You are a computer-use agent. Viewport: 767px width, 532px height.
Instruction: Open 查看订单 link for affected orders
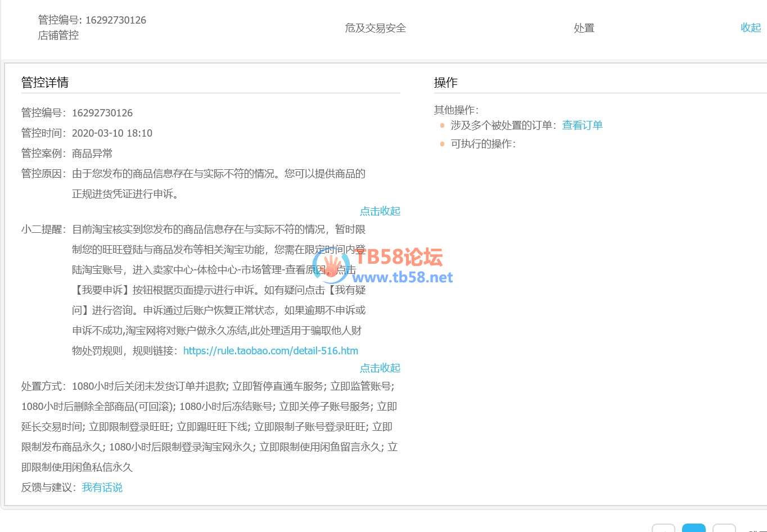click(583, 125)
